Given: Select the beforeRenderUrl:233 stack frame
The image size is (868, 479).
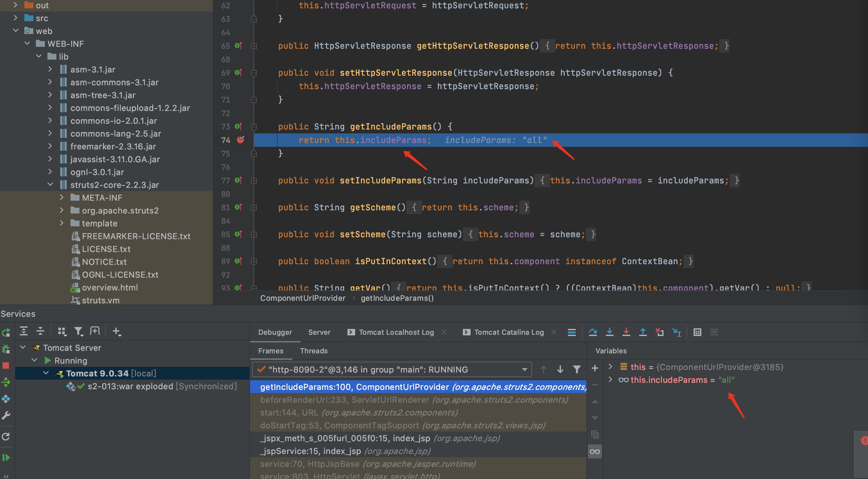Looking at the screenshot, I should pyautogui.click(x=418, y=399).
